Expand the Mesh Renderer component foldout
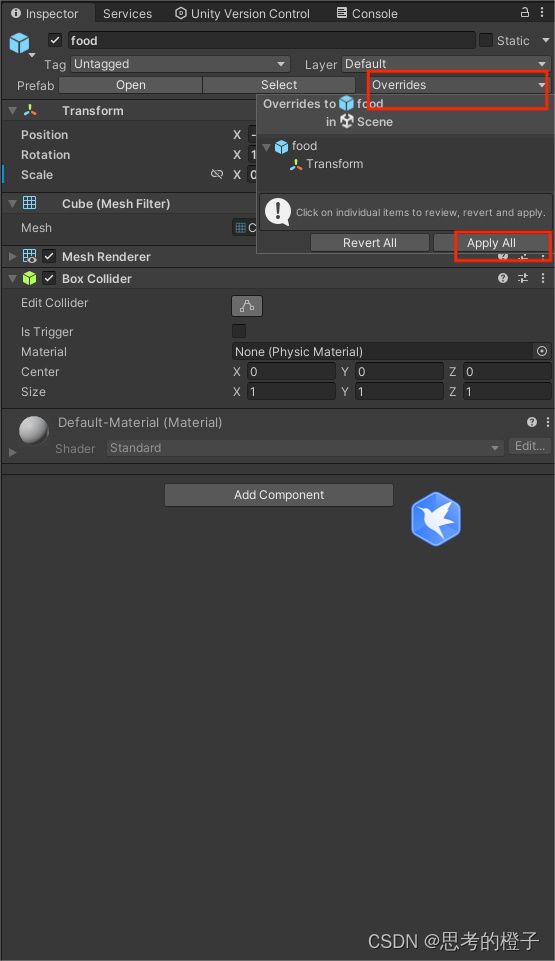The image size is (555, 961). point(12,256)
